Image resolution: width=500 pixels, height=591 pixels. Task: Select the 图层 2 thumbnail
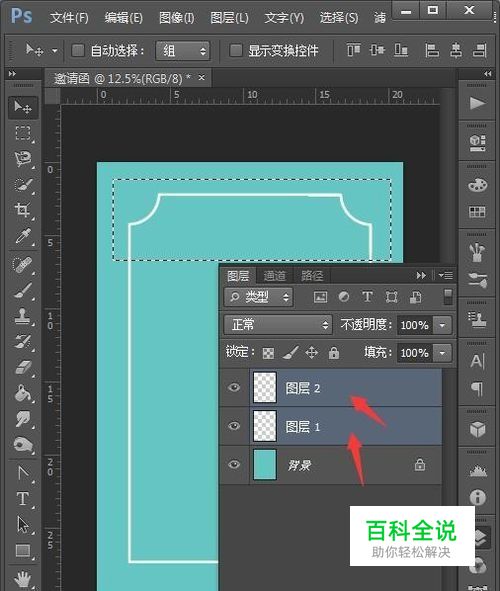point(265,387)
